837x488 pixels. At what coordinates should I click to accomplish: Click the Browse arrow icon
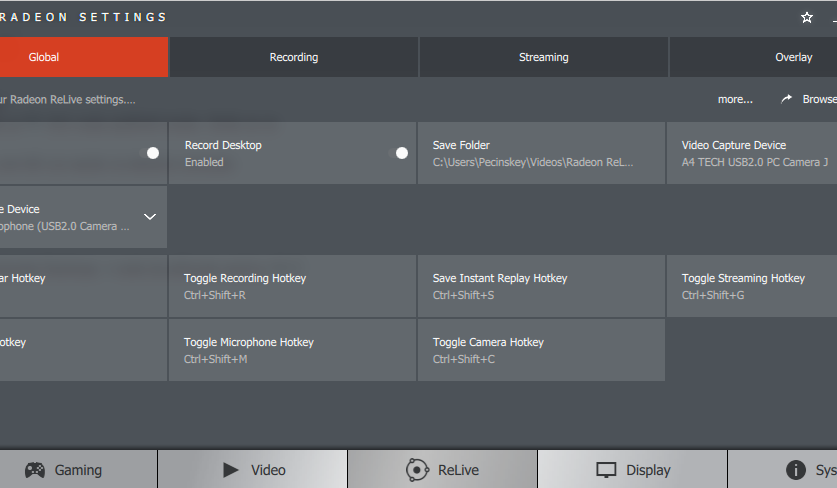(787, 99)
